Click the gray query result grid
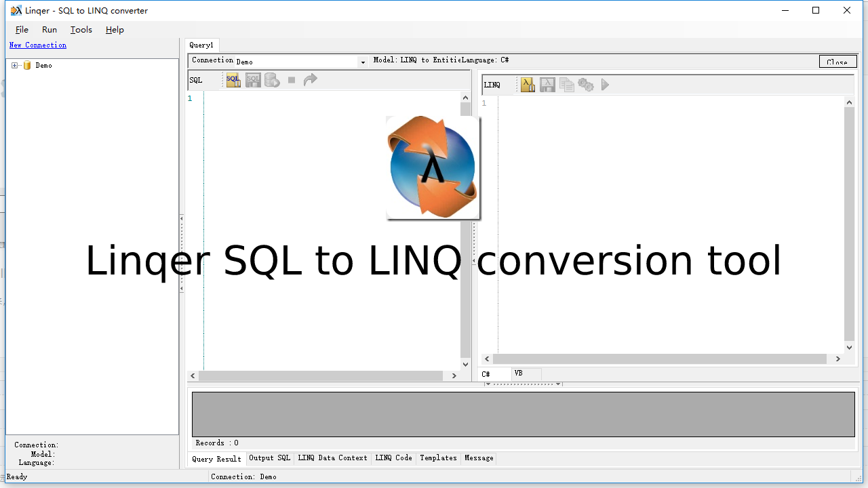The image size is (868, 488). click(523, 414)
